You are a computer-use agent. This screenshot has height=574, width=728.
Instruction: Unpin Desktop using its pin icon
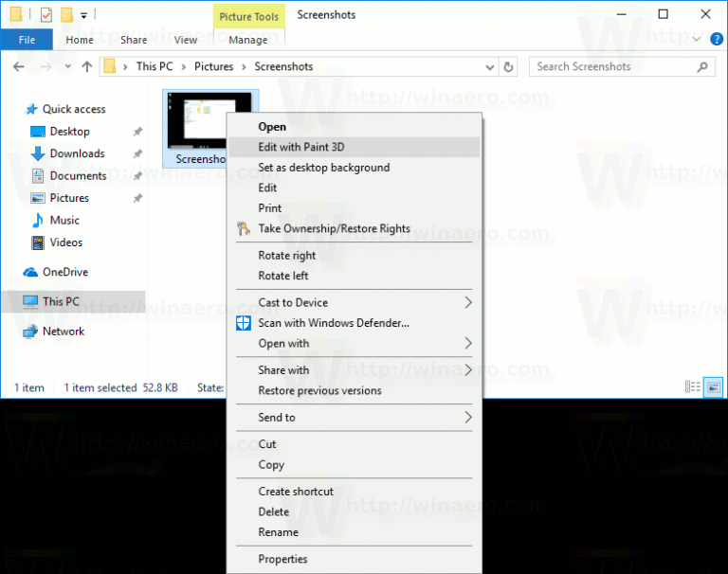(x=137, y=132)
